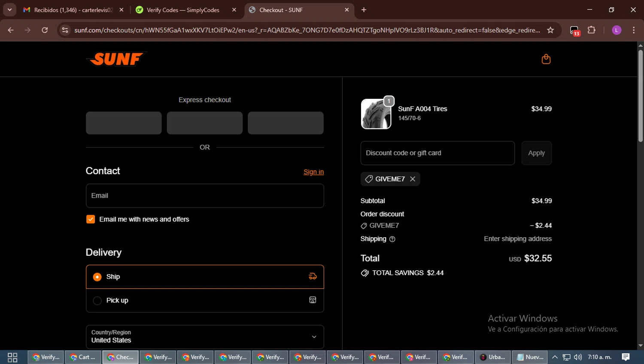The height and width of the screenshot is (364, 644).
Task: Open the Urba... taskbar app
Action: click(492, 357)
